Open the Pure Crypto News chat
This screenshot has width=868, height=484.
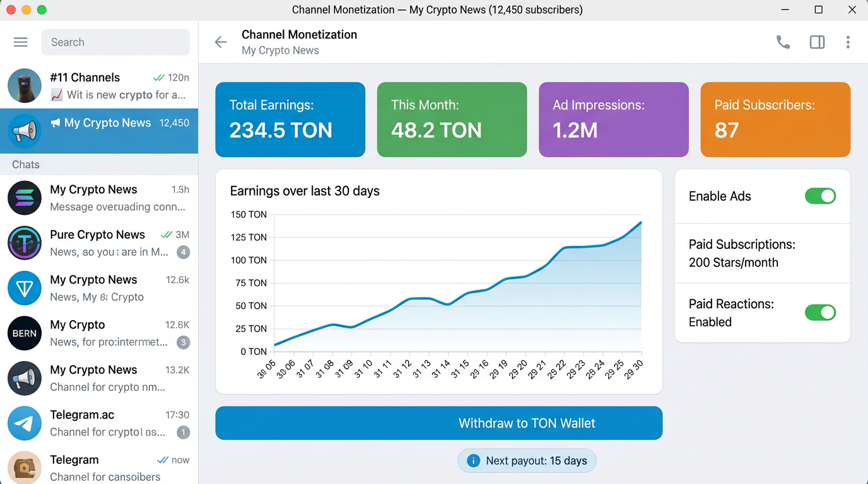(x=99, y=243)
